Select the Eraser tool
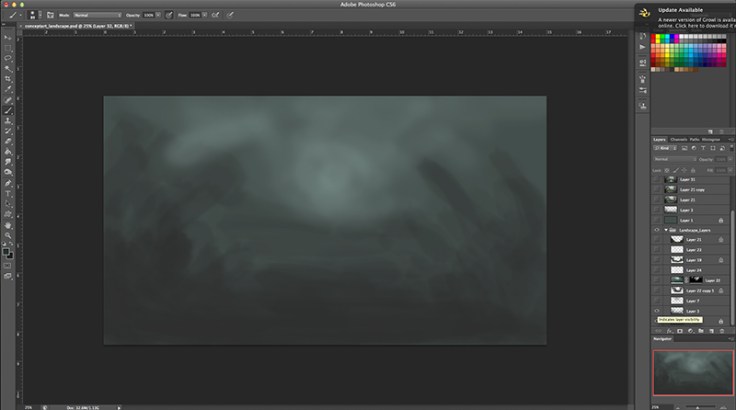The height and width of the screenshot is (410, 736). (x=8, y=141)
